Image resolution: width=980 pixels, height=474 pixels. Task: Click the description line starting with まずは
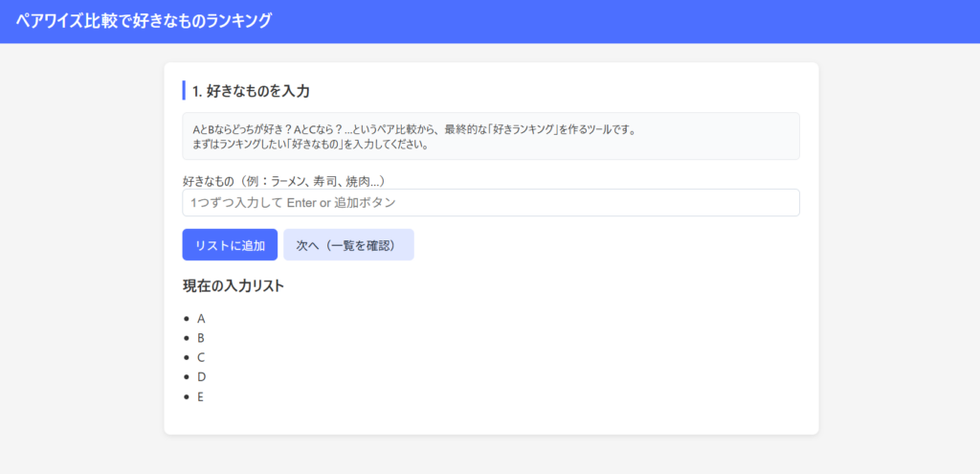pyautogui.click(x=309, y=146)
